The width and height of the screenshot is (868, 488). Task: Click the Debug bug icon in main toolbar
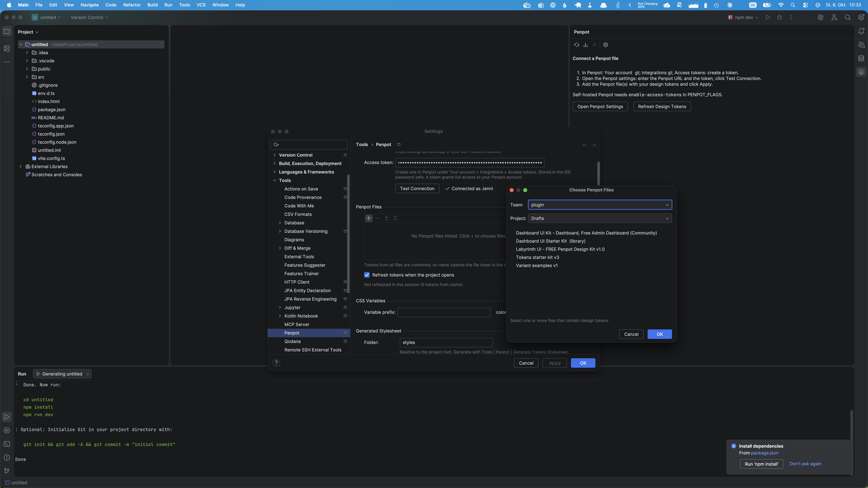tap(780, 17)
